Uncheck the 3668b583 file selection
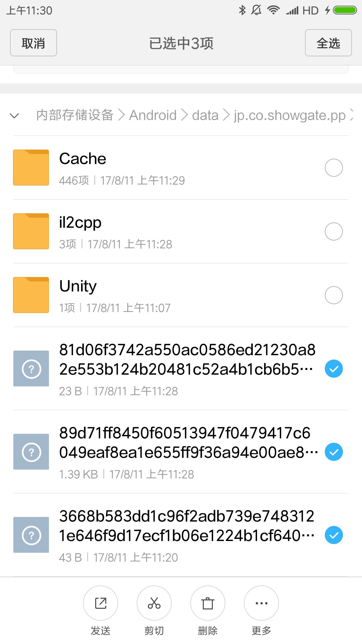Screen dimensions: 362x644 point(334,535)
